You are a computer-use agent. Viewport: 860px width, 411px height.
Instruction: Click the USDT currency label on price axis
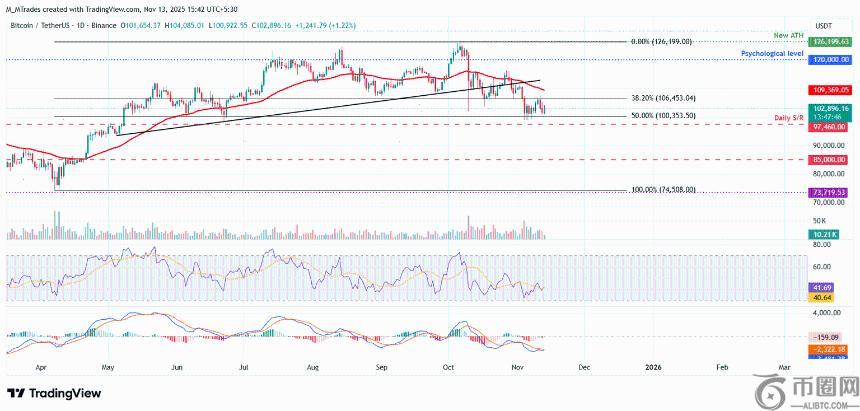pyautogui.click(x=824, y=24)
